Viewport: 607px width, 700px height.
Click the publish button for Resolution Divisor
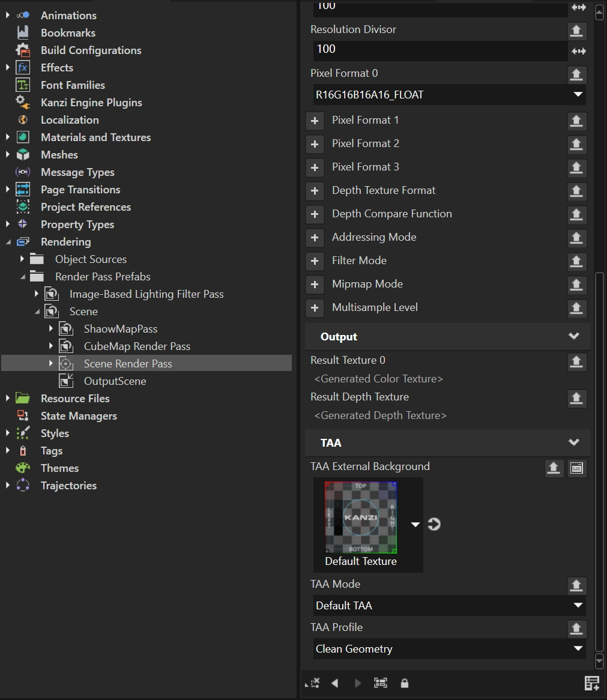tap(576, 31)
